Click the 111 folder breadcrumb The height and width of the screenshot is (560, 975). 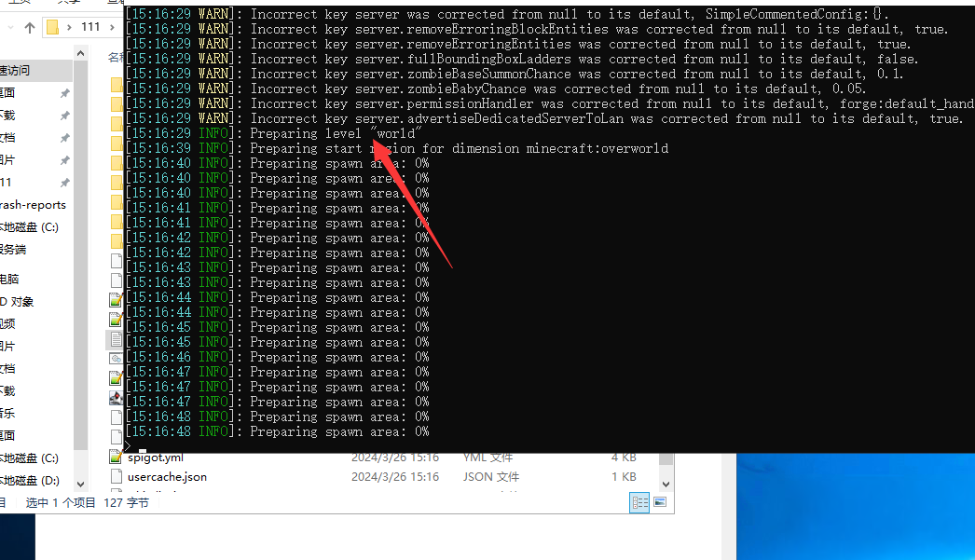point(89,28)
